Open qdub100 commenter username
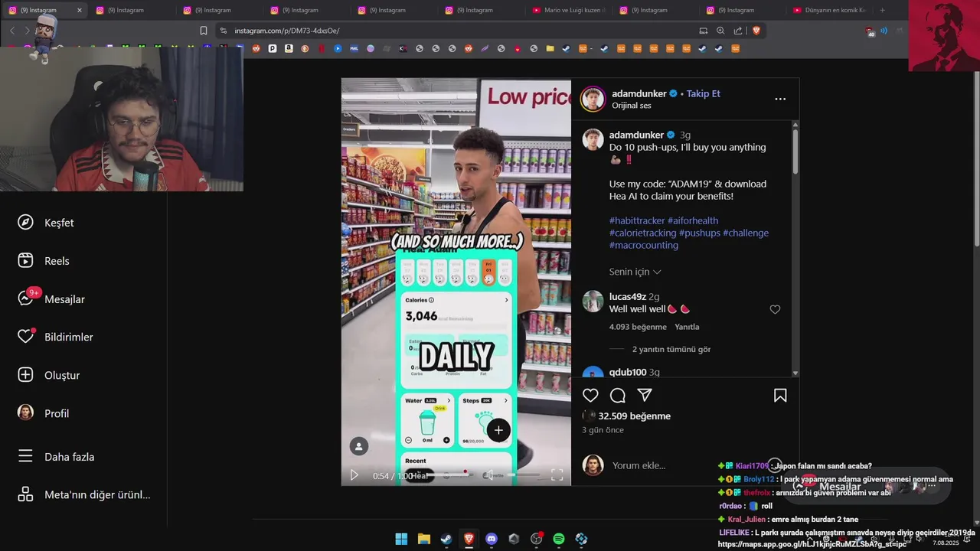Screen dimensions: 980x551 point(628,372)
